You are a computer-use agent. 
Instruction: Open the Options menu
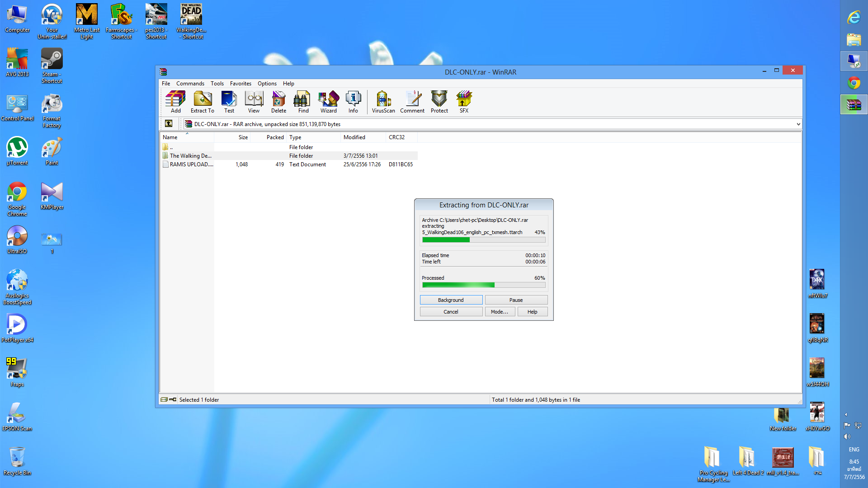pyautogui.click(x=267, y=84)
